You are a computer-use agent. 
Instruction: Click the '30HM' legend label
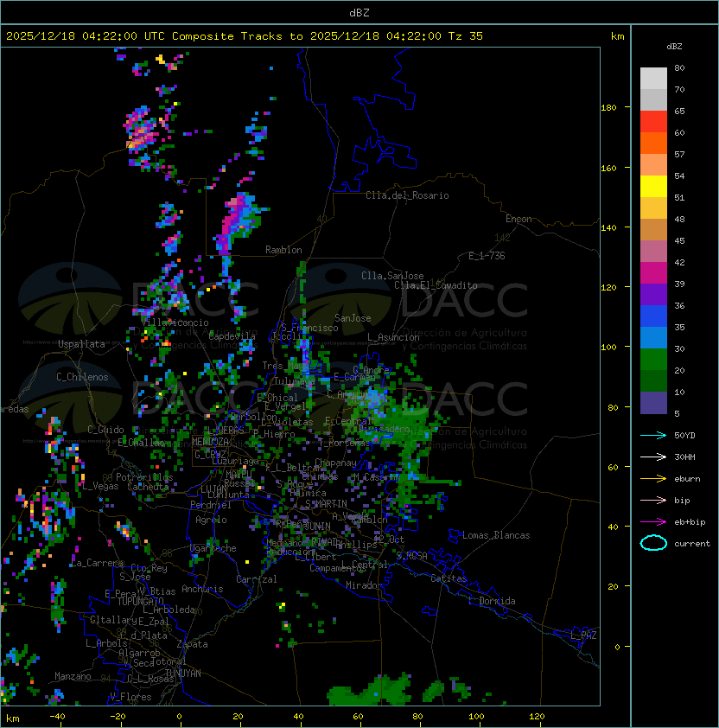pos(684,457)
